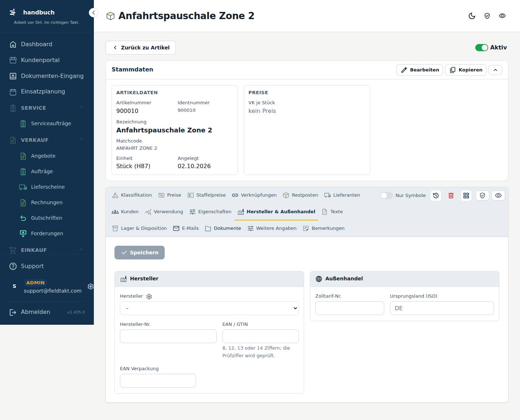This screenshot has height=420, width=520.
Task: Open user settings gear in sidebar
Action: [x=91, y=286]
